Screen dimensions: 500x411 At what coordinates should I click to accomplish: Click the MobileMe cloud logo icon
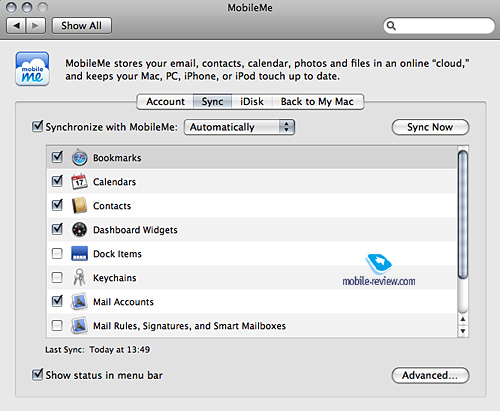point(32,69)
